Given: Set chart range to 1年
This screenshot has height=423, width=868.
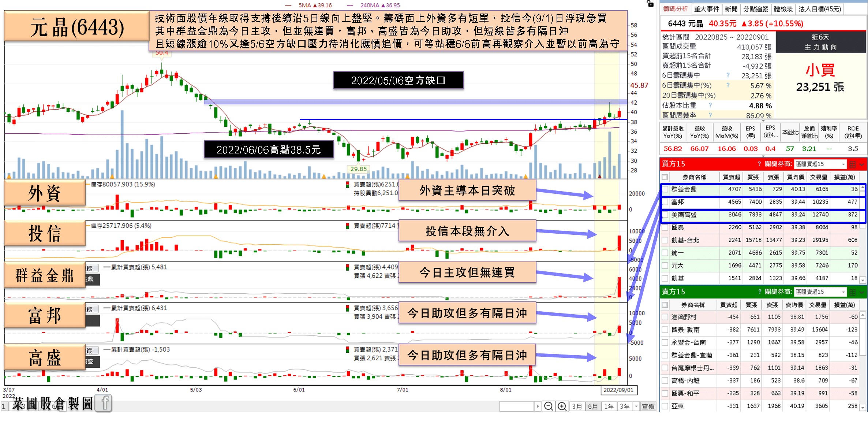Looking at the screenshot, I should (x=609, y=406).
